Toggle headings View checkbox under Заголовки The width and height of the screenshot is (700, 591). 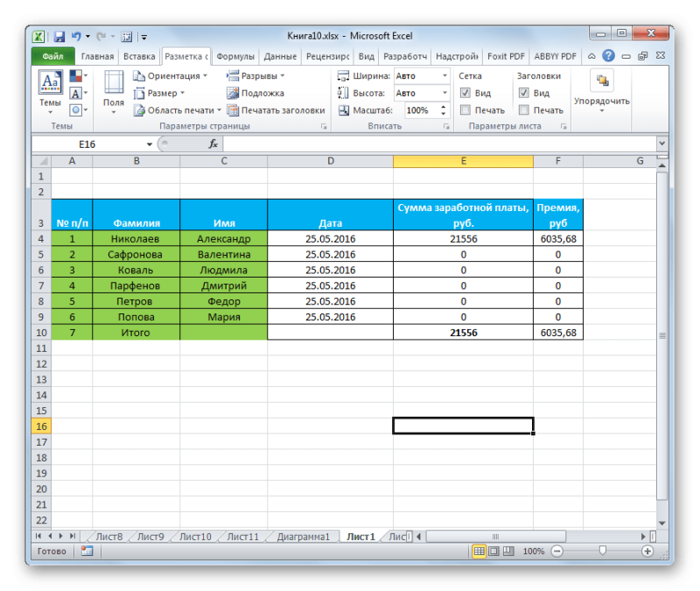coord(523,93)
